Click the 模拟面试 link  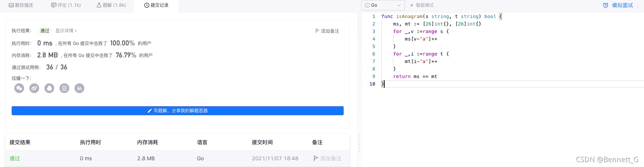click(623, 5)
